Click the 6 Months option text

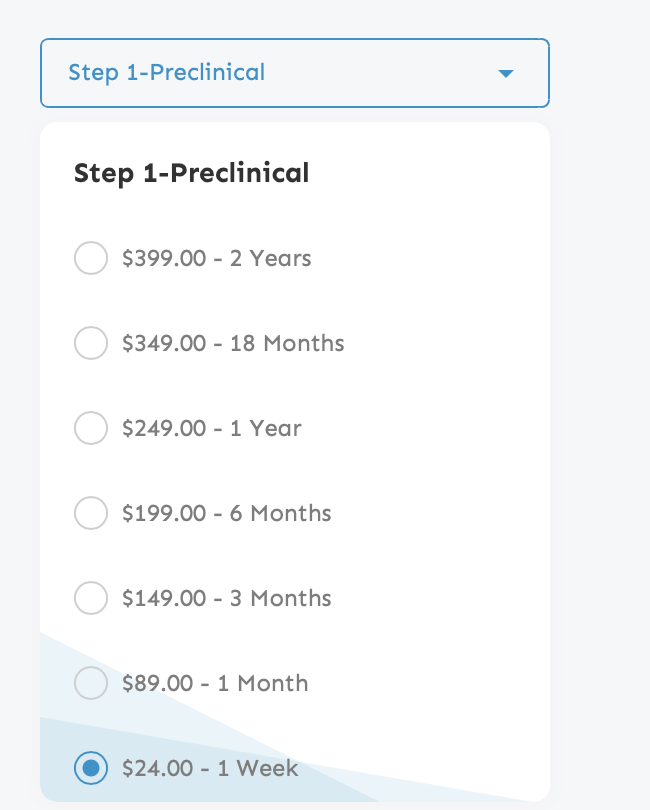(x=225, y=513)
